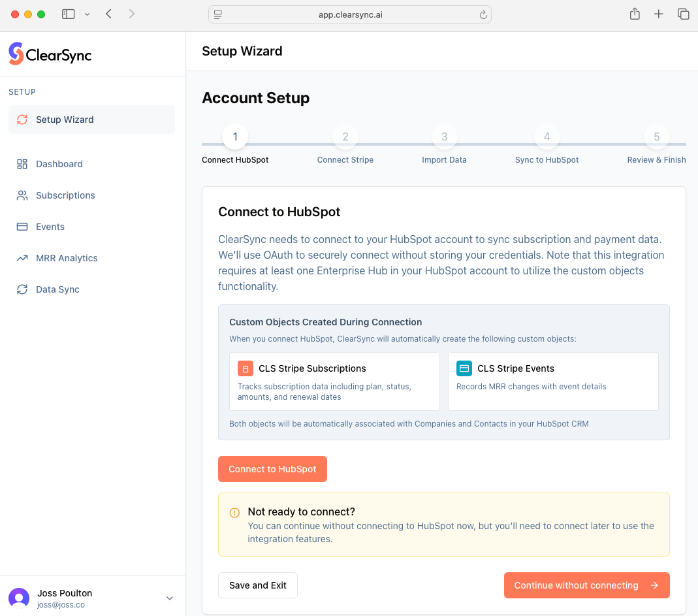698x616 pixels.
Task: Click the CLS Stripe Subscriptions orange icon
Action: (x=246, y=368)
